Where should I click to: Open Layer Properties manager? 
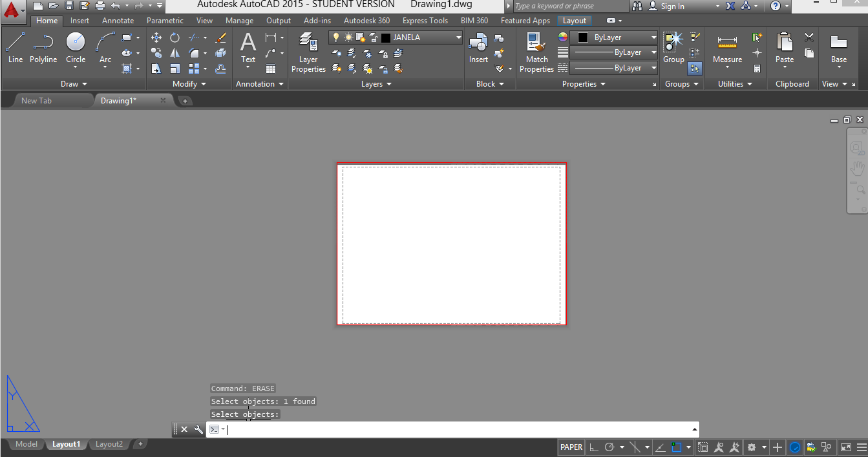308,53
